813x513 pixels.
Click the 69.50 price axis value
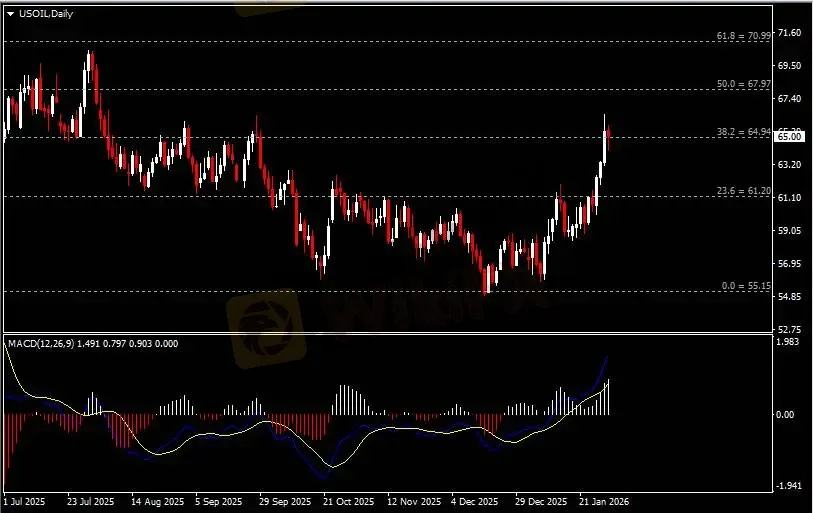[x=789, y=65]
